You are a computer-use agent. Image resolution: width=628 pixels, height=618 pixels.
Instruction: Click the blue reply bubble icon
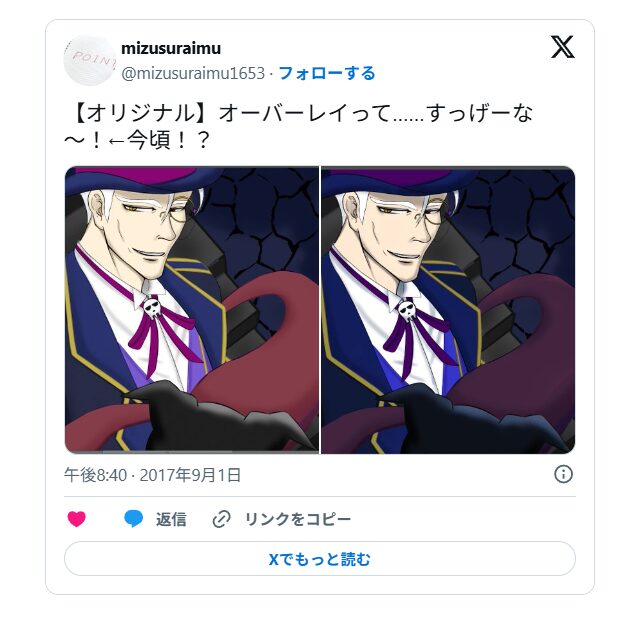point(133,519)
